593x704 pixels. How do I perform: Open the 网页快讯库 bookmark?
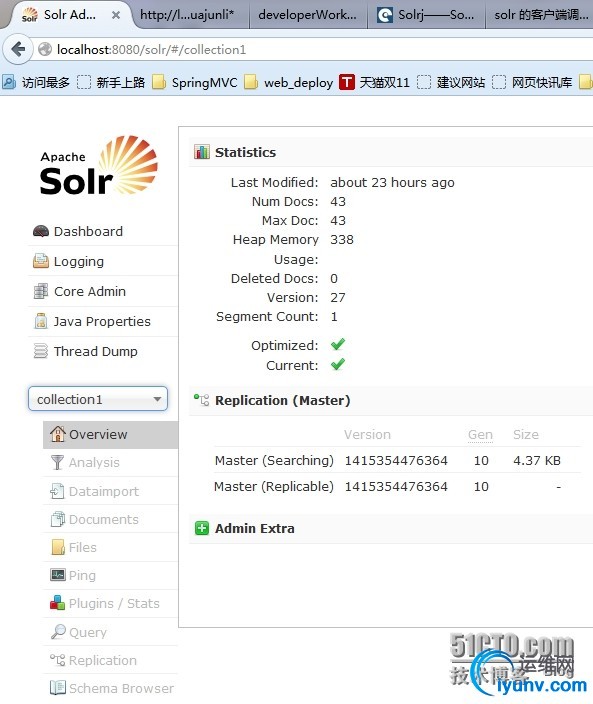tap(532, 83)
